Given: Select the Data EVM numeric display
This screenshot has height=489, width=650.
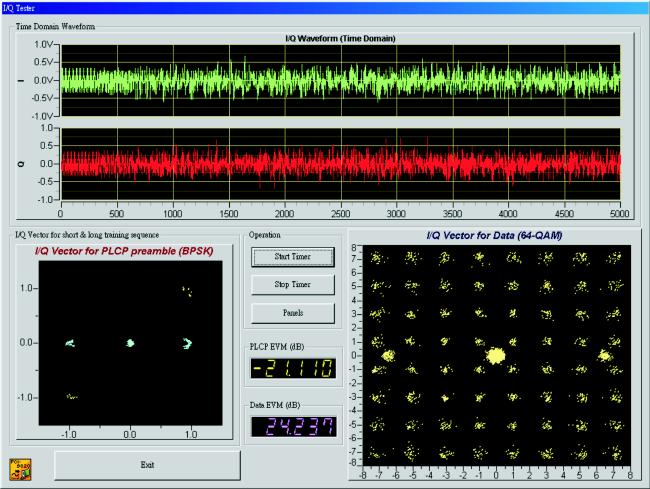Looking at the screenshot, I should point(293,426).
